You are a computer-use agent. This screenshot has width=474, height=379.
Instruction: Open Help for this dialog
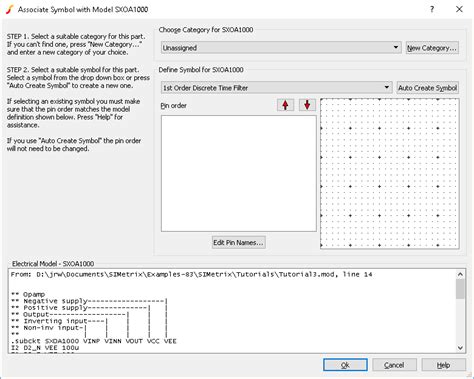(x=443, y=365)
